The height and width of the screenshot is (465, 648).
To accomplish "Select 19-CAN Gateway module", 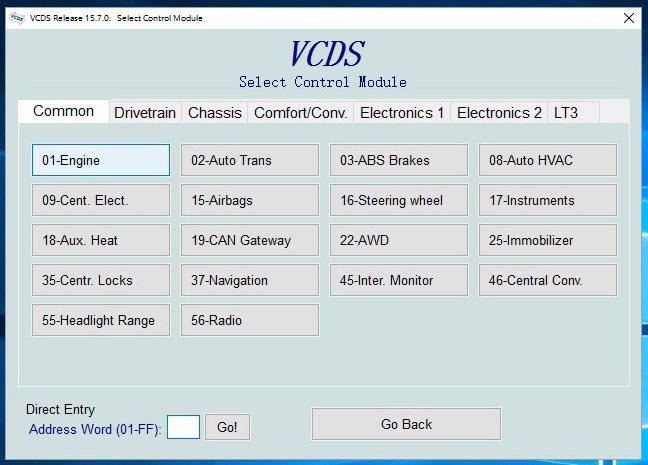I will [x=250, y=240].
